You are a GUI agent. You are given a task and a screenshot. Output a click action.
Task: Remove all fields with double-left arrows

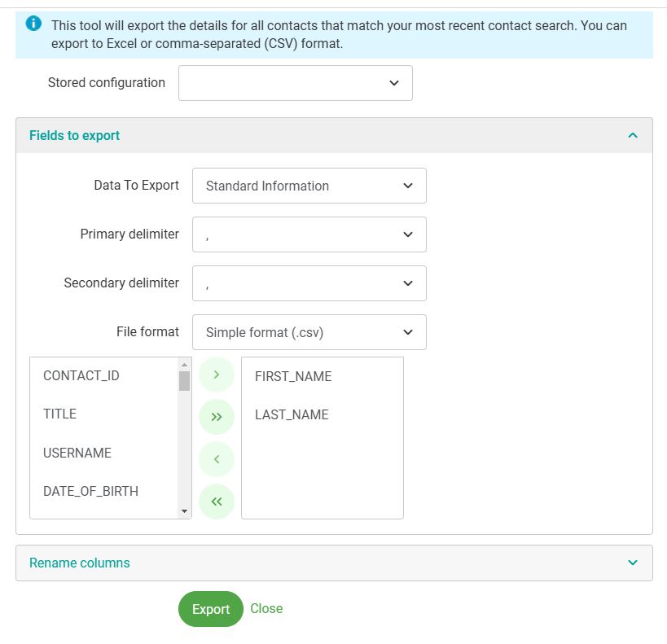click(217, 502)
